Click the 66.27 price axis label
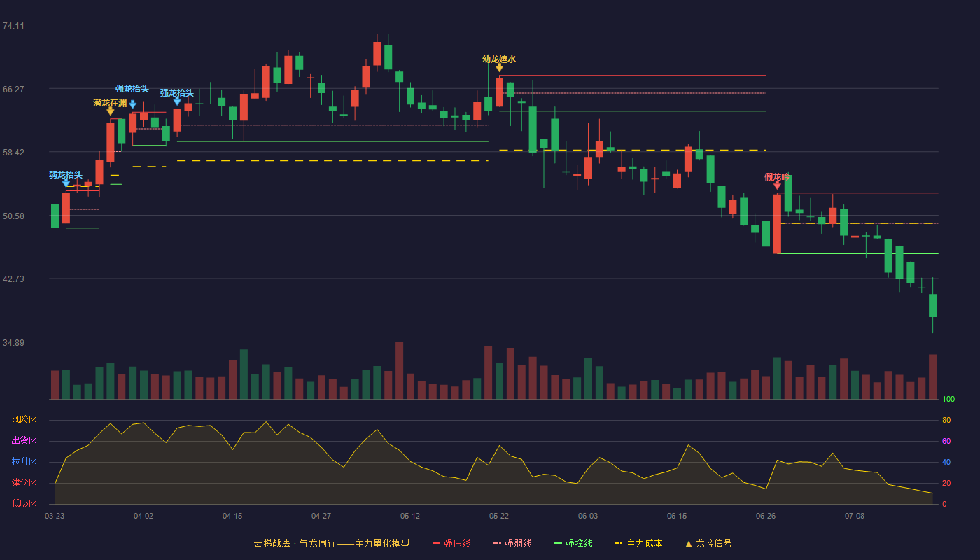 click(x=13, y=90)
